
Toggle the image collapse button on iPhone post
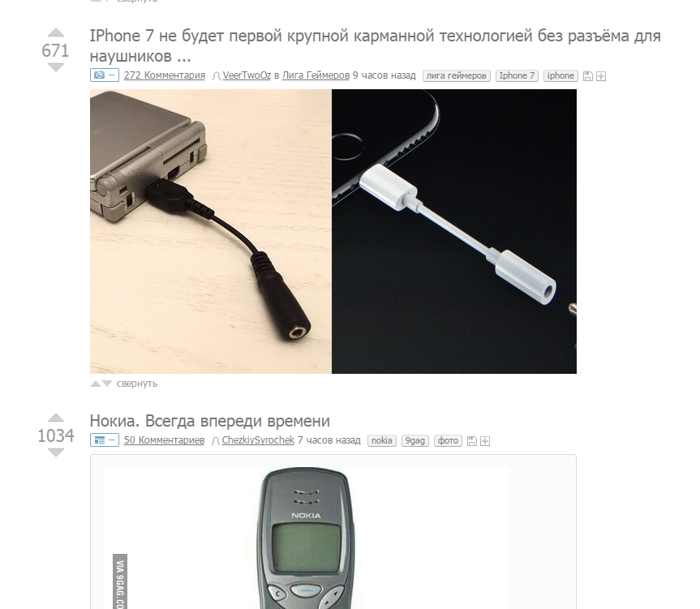(105, 75)
